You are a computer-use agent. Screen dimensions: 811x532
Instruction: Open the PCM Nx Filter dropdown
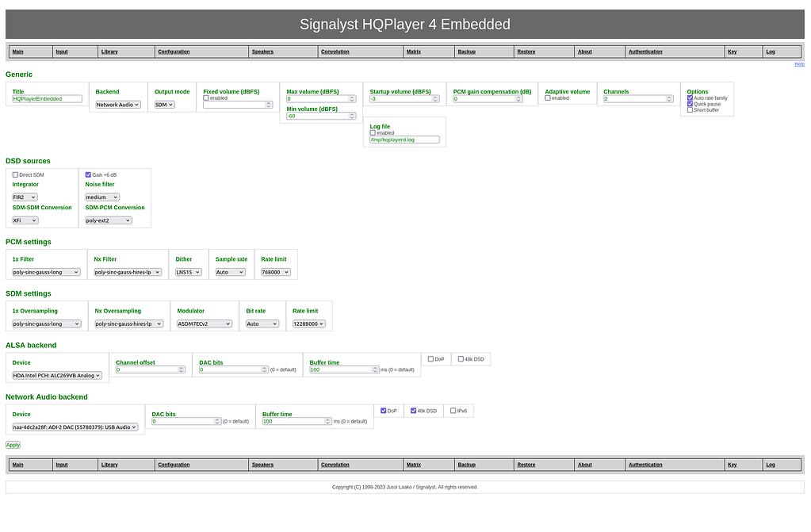click(128, 272)
